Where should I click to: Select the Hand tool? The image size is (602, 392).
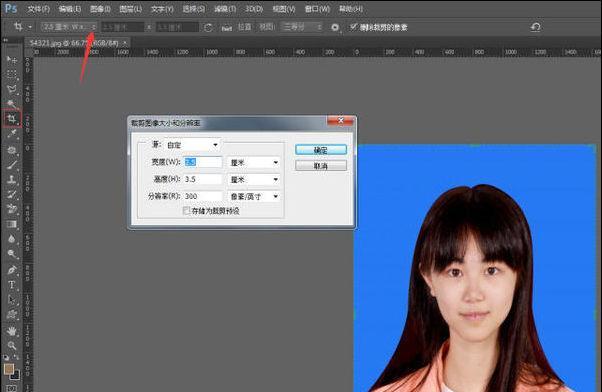12,331
